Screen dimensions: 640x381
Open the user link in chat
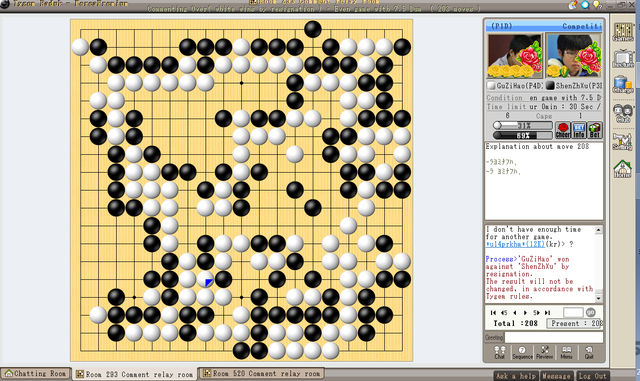click(515, 244)
